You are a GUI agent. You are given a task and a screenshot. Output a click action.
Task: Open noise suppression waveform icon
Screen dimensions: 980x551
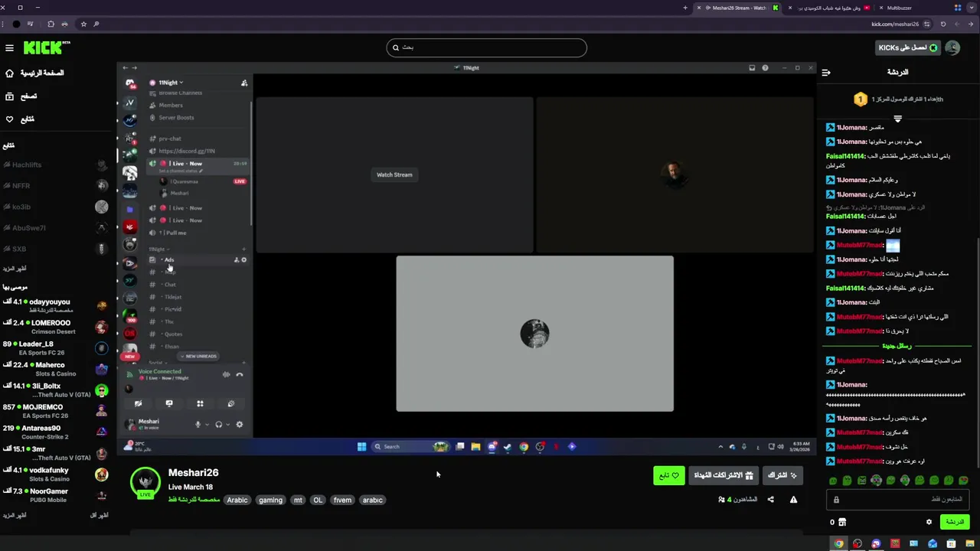[x=226, y=375]
